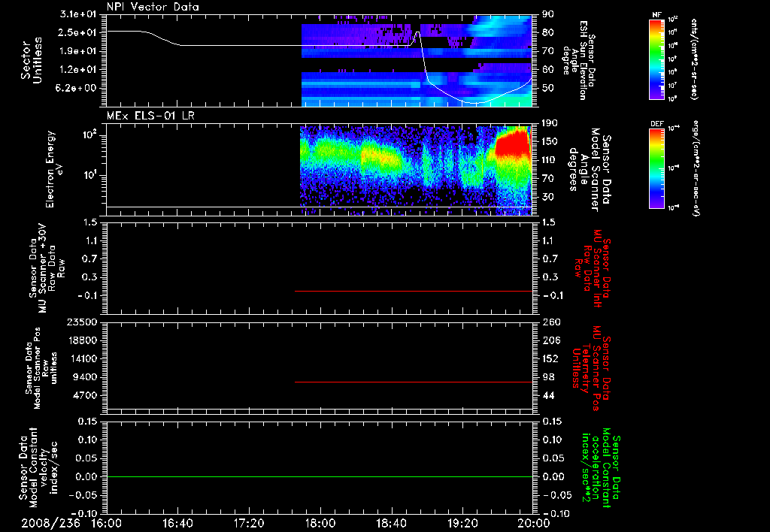Select the "MEx ELS-01 LR" panel title
The image size is (770, 532).
[150, 116]
